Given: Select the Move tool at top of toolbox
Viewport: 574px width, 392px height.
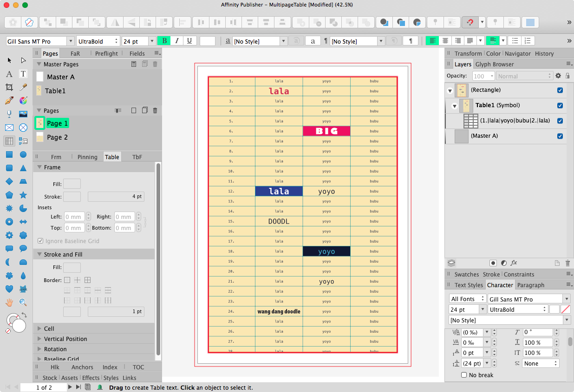Looking at the screenshot, I should 9,60.
